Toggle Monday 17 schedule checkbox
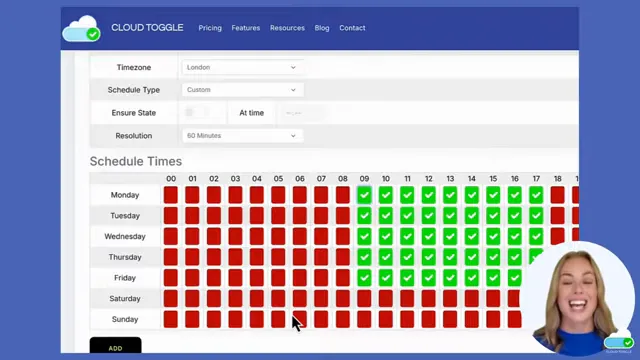The width and height of the screenshot is (640, 360). coord(536,195)
